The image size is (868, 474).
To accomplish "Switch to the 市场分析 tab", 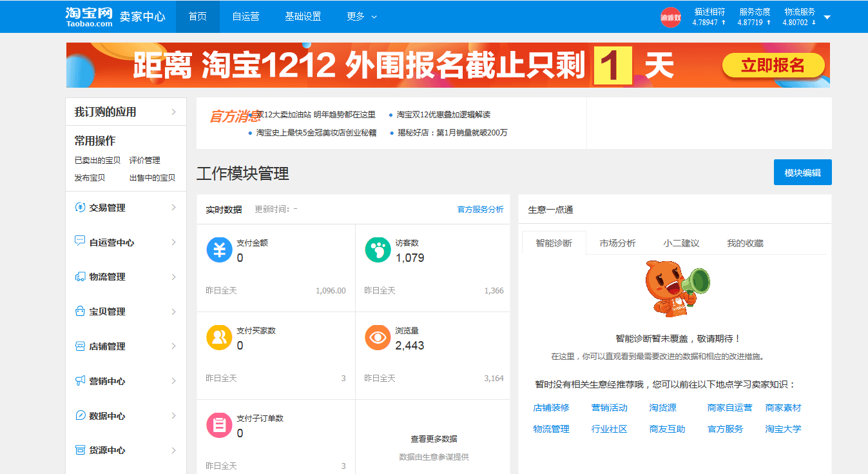I will (617, 243).
